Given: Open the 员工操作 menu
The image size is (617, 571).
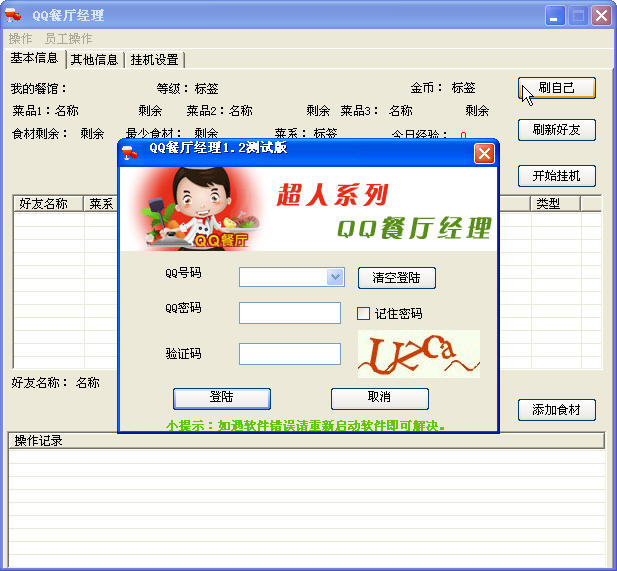Looking at the screenshot, I should 68,39.
